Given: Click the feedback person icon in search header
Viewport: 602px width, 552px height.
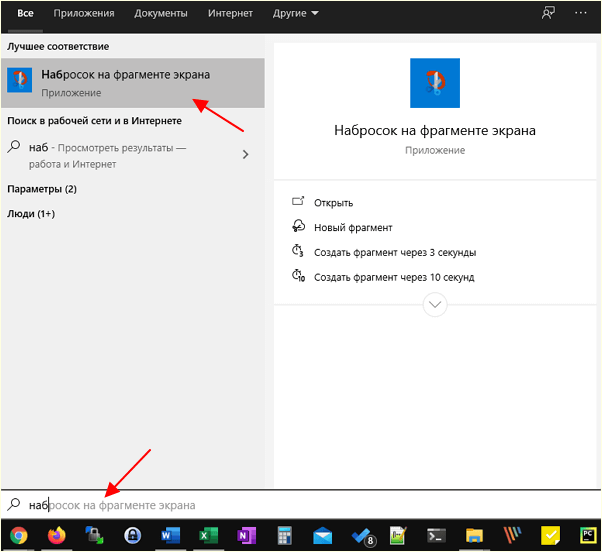Looking at the screenshot, I should [x=548, y=13].
